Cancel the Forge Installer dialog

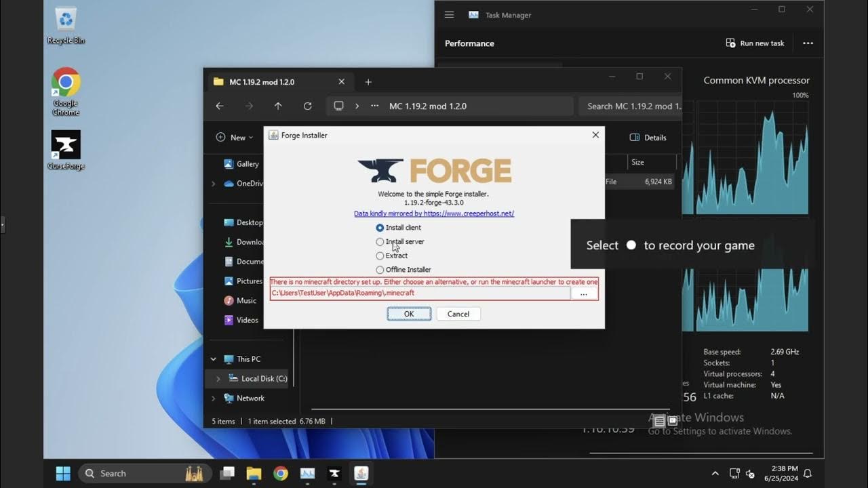pos(458,314)
